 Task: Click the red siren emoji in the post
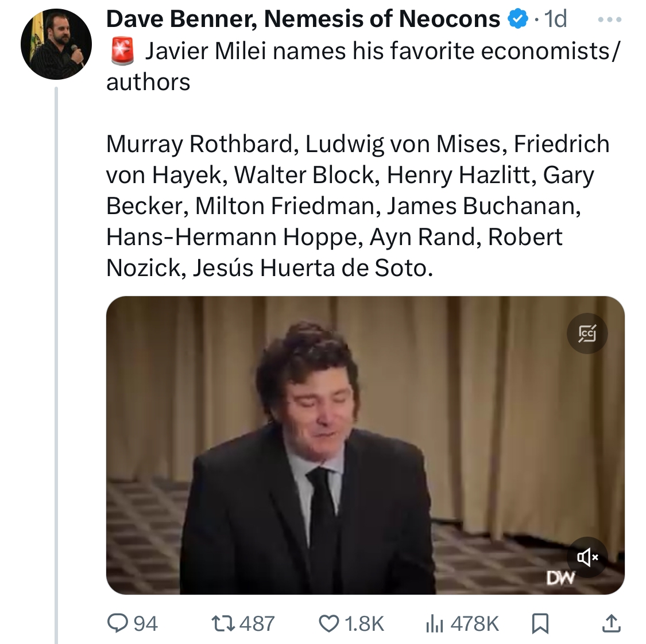122,51
